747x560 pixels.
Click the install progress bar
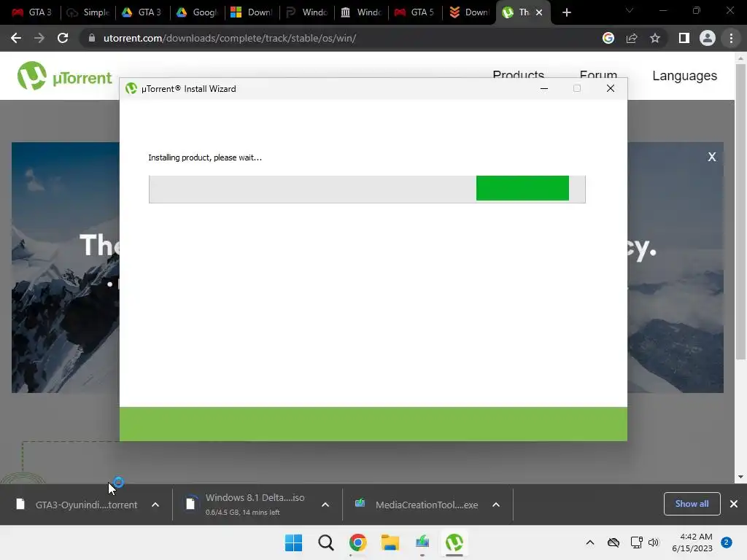pyautogui.click(x=367, y=189)
